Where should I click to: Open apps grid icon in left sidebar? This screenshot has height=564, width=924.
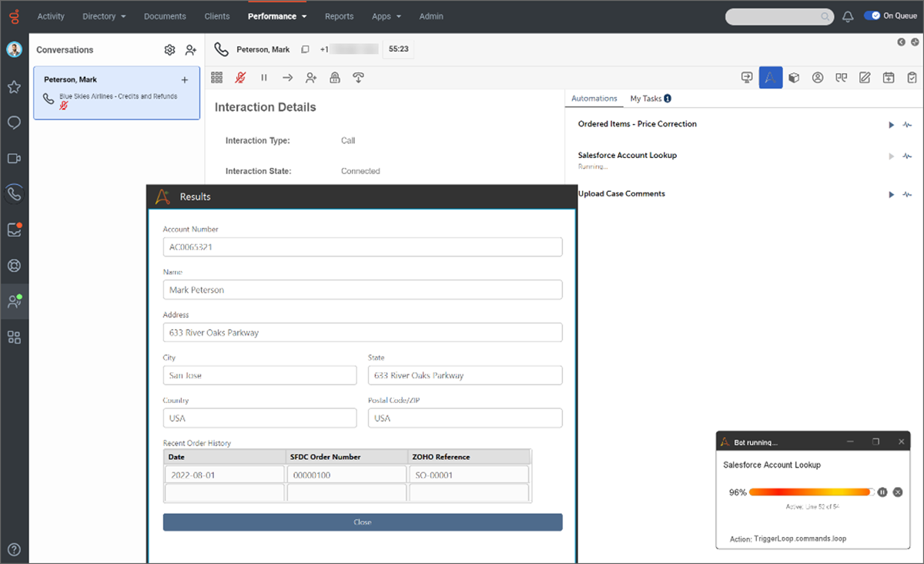tap(14, 337)
